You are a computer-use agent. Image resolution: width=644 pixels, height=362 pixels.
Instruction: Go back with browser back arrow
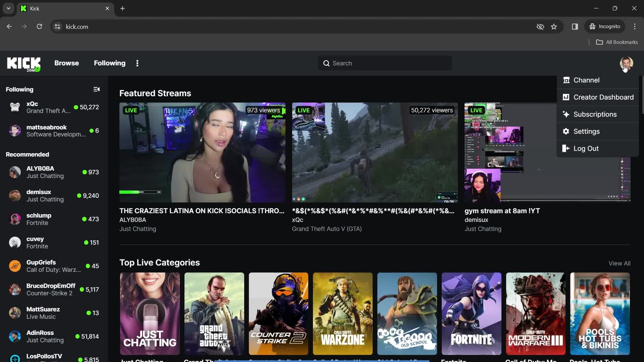(x=9, y=26)
